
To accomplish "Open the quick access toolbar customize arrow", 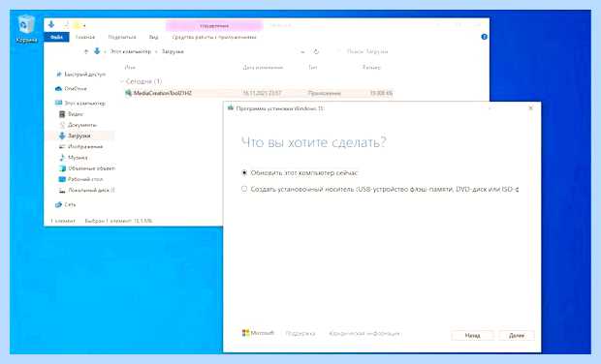I will [84, 25].
